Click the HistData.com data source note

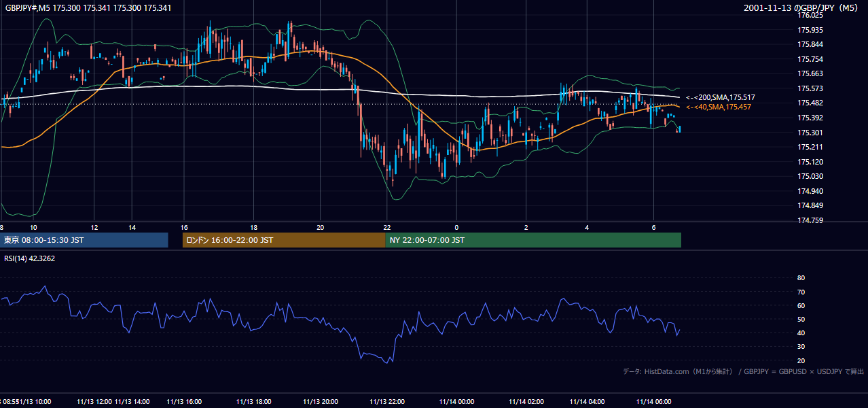(x=744, y=371)
